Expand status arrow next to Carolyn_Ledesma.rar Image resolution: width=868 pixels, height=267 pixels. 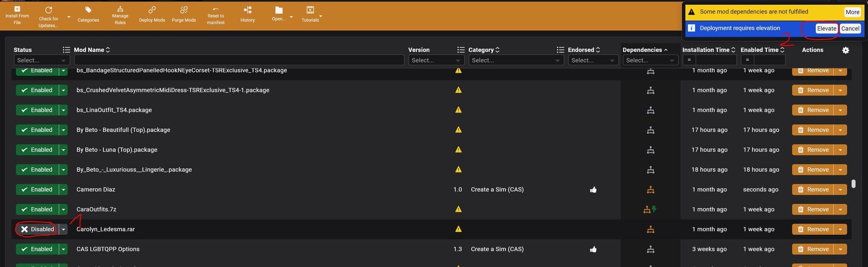tap(63, 230)
